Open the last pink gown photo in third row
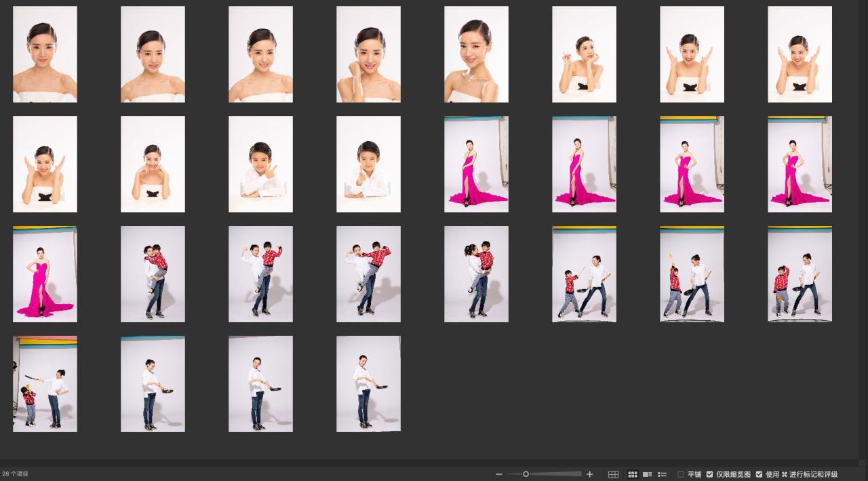The height and width of the screenshot is (481, 868). pyautogui.click(x=45, y=274)
